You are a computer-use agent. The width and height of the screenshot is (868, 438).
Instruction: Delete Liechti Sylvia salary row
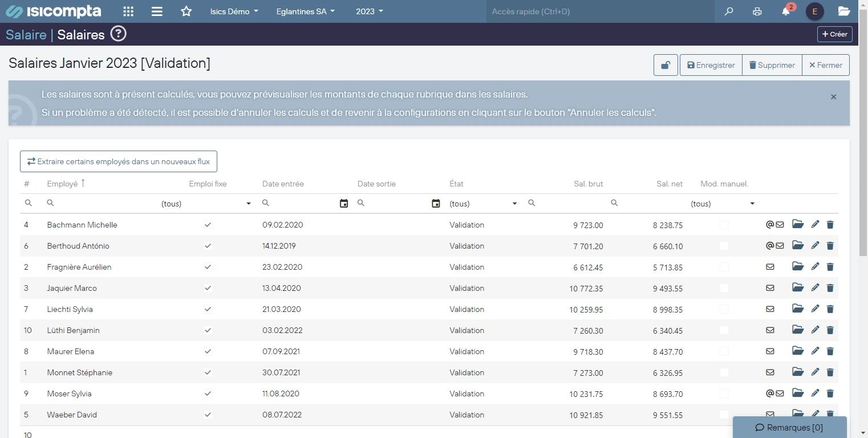pyautogui.click(x=830, y=309)
